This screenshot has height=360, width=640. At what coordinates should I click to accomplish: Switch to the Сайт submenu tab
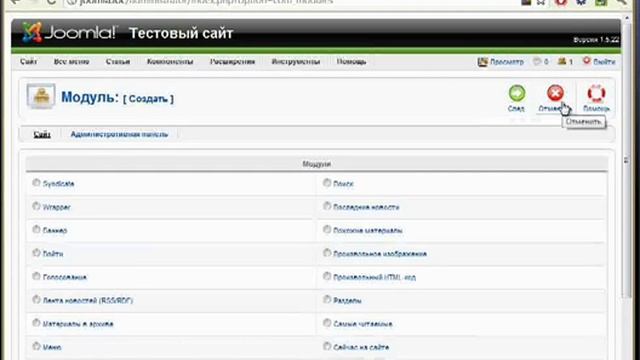pos(42,134)
